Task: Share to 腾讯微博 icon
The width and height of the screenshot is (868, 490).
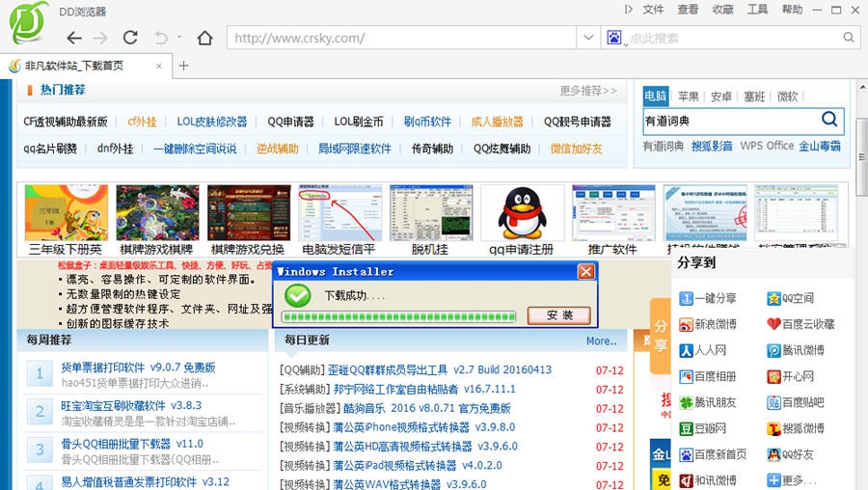Action: (x=773, y=350)
